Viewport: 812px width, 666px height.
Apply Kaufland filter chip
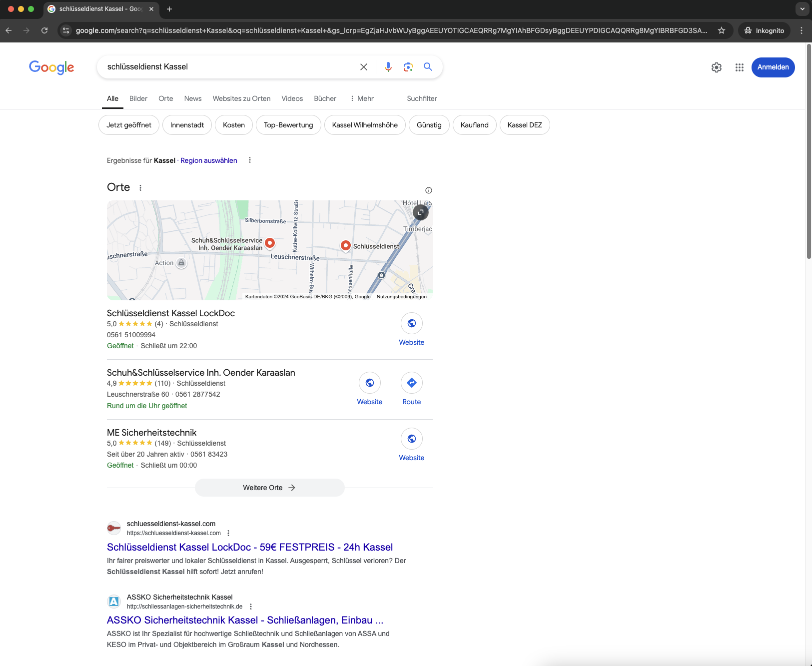(475, 125)
